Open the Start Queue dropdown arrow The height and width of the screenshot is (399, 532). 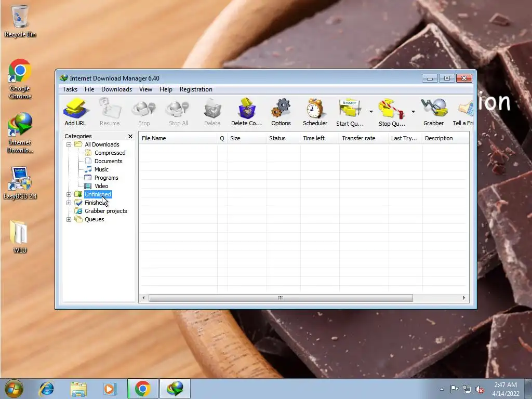[x=371, y=111]
